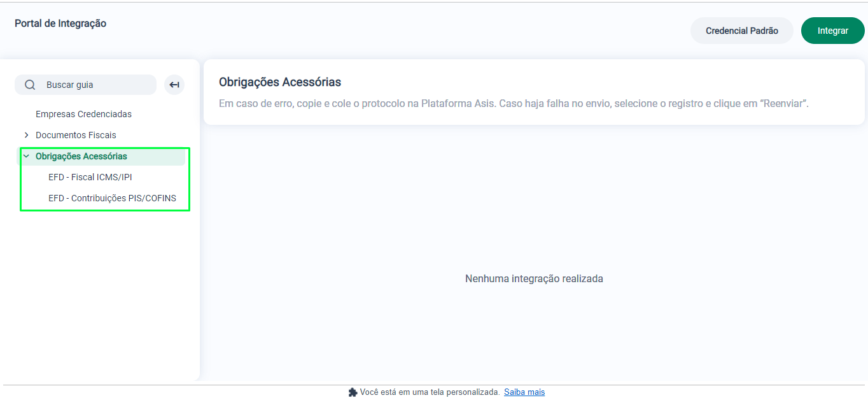Open Empresas Credenciadas in the sidebar

pyautogui.click(x=83, y=114)
